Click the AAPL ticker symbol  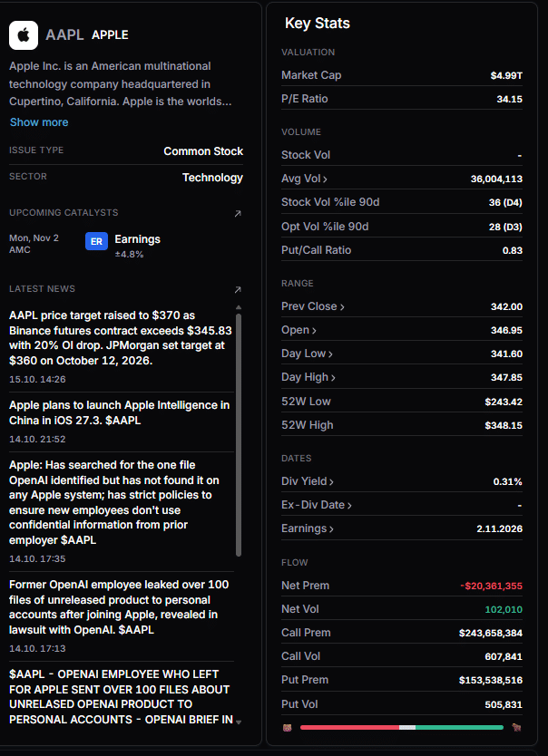pos(64,35)
